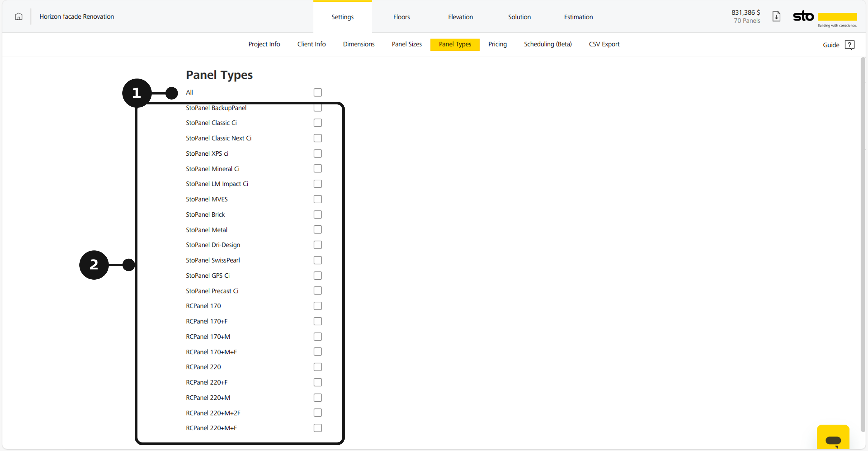The image size is (868, 451).
Task: Check StoPanel Dri-Design box
Action: 317,245
